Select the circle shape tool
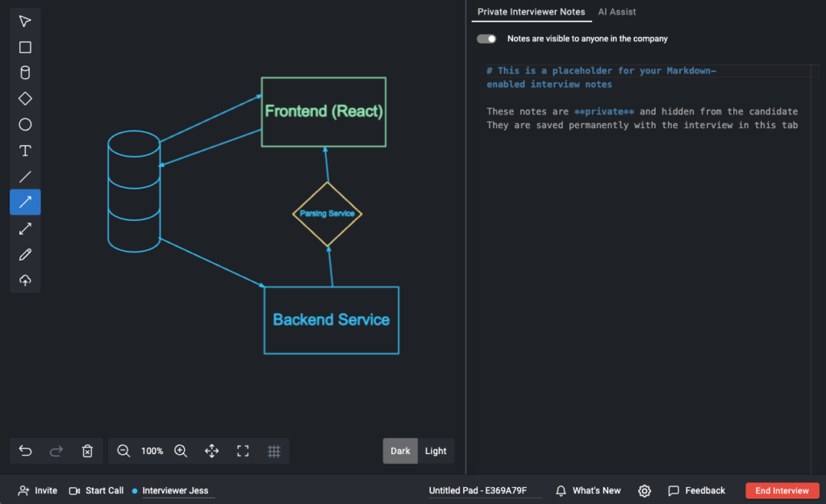 [x=25, y=125]
